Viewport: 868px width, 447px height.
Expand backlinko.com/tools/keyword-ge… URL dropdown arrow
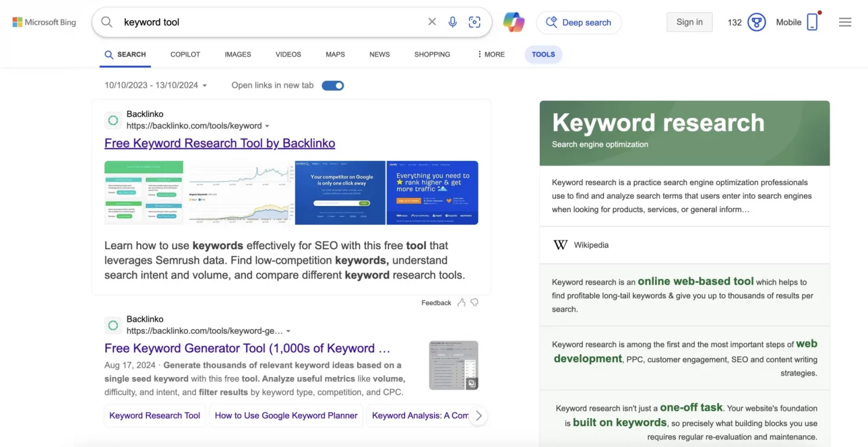288,331
